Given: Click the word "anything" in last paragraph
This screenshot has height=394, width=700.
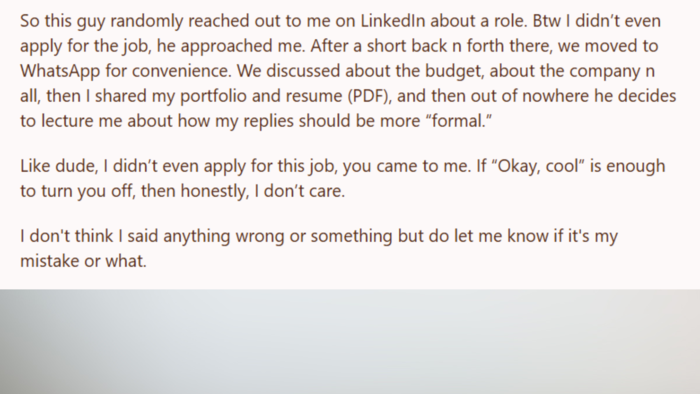Looking at the screenshot, I should (196, 236).
